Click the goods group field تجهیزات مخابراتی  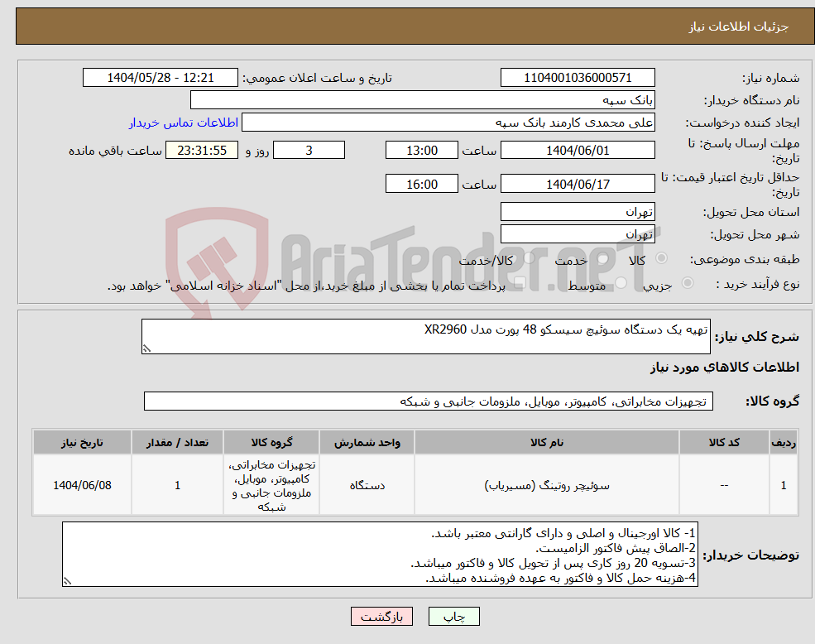coord(429,401)
